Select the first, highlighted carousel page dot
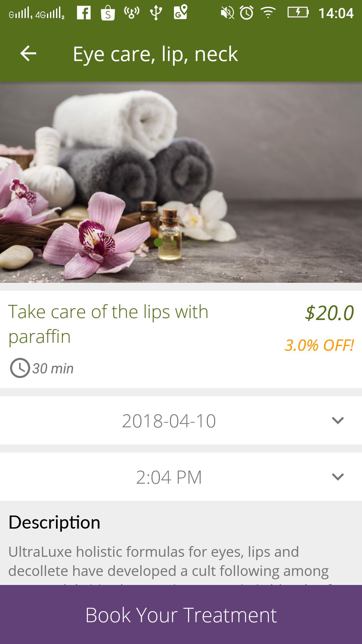 159,242
